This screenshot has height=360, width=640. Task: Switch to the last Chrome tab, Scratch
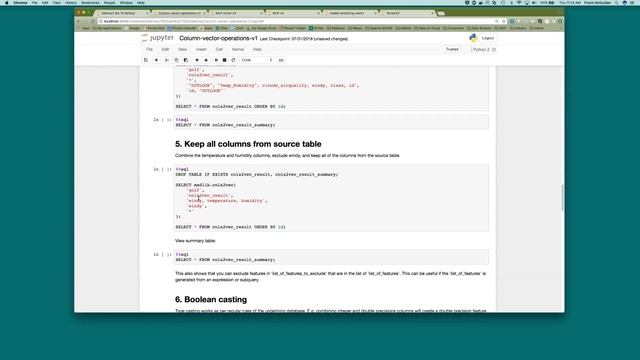[407, 13]
